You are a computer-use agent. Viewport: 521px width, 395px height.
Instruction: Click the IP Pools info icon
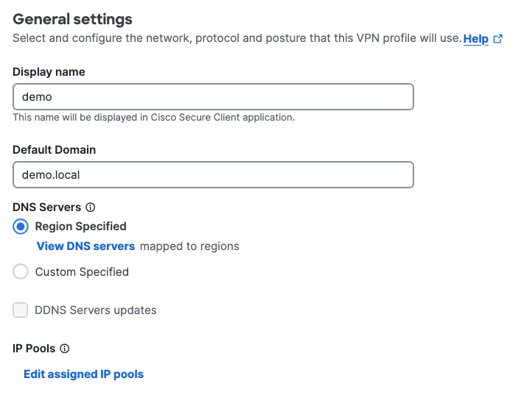[x=65, y=348]
